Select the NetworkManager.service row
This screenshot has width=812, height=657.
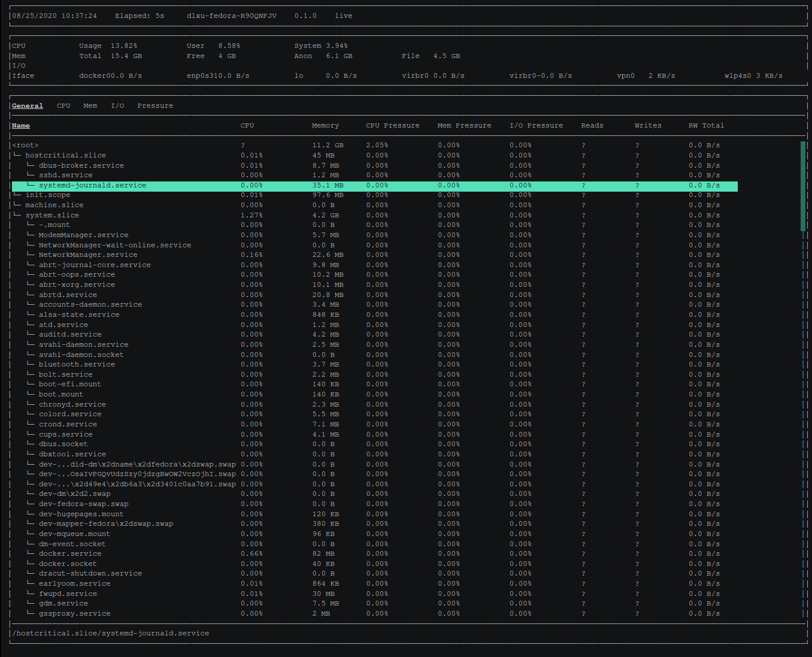[88, 255]
